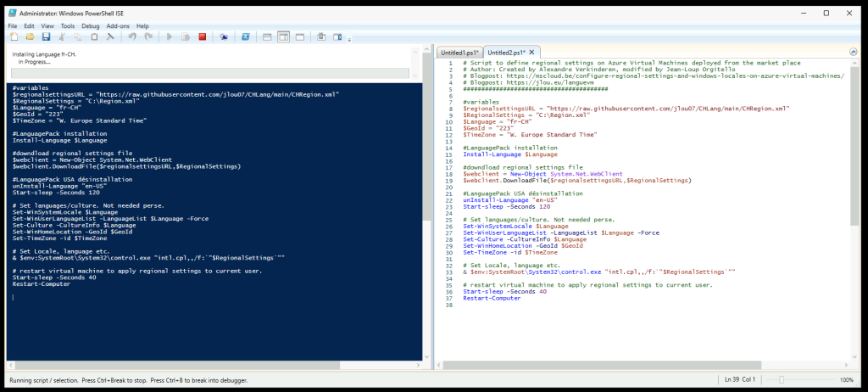The width and height of the screenshot is (868, 392).
Task: Click the console pane horizontal scroll right arrow
Action: point(418,365)
